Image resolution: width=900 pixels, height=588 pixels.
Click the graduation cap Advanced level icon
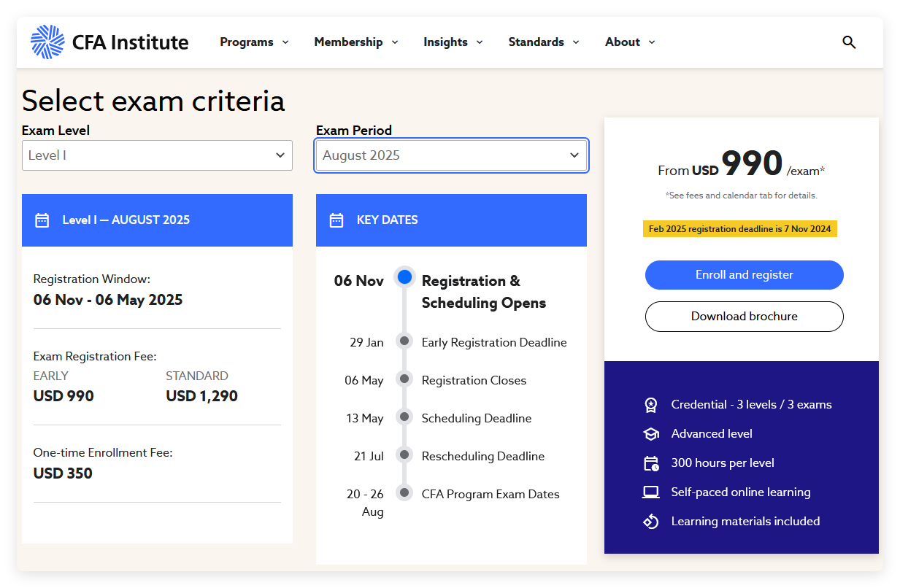click(x=650, y=434)
